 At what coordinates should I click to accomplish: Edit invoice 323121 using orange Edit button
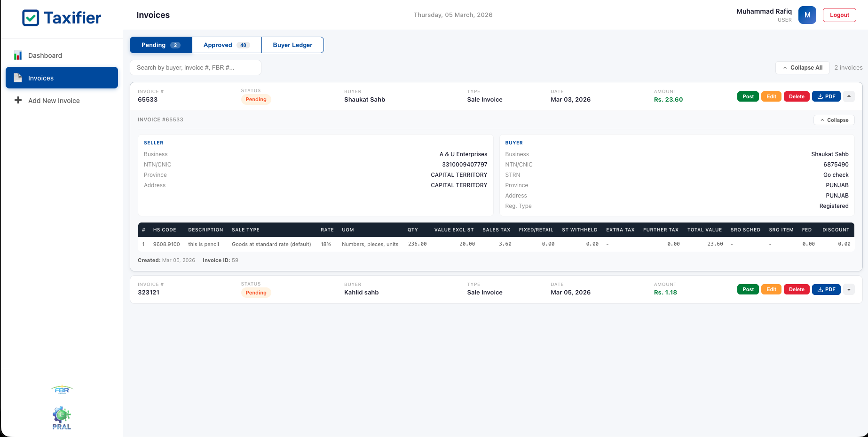(771, 289)
